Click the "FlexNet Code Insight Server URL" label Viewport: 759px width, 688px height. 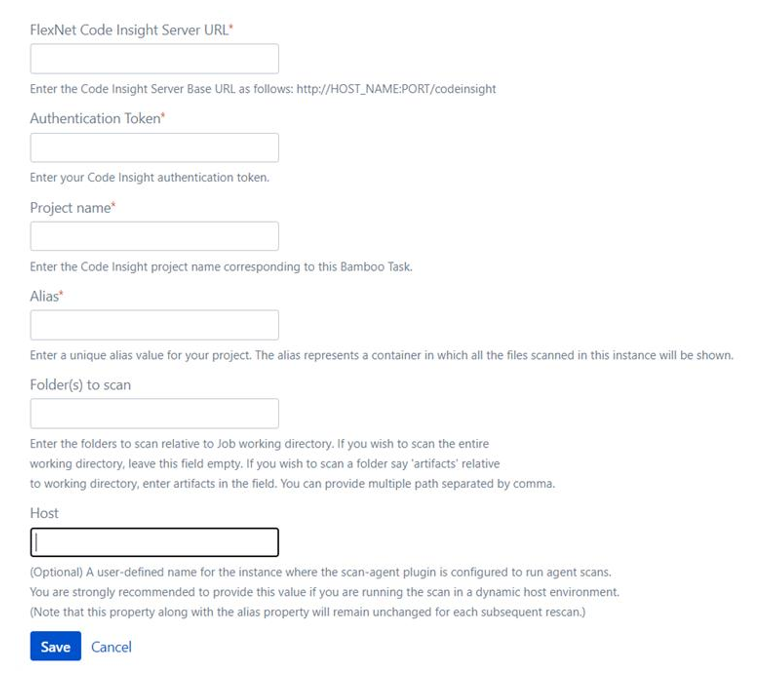(x=130, y=30)
